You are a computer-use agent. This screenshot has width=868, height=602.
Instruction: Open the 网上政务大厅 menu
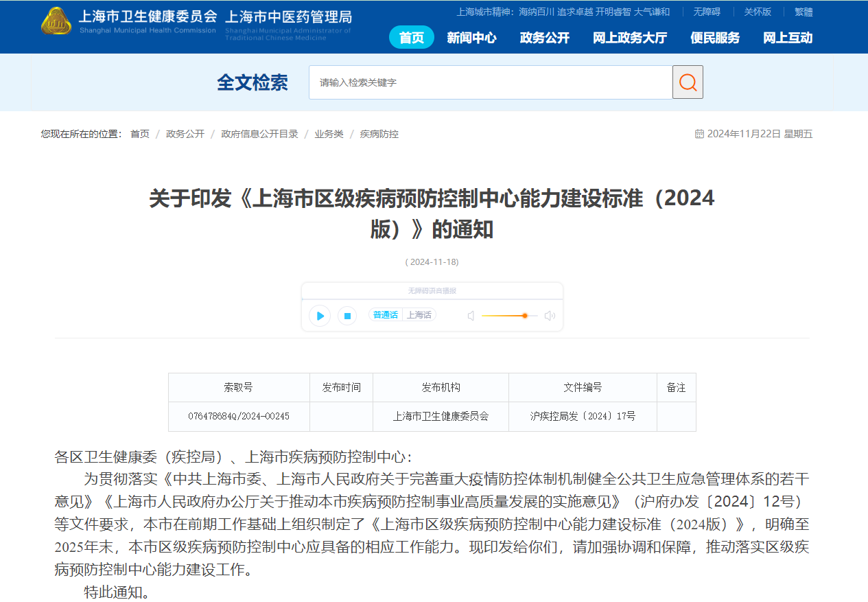point(630,38)
